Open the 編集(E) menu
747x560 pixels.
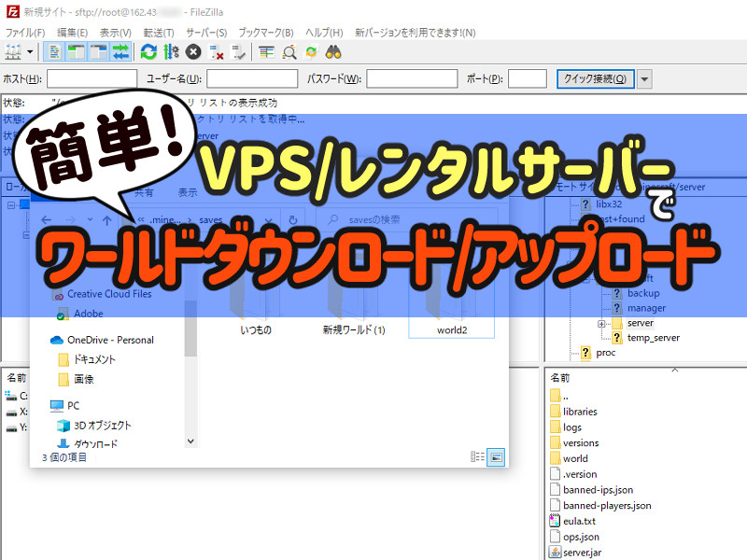click(x=73, y=33)
